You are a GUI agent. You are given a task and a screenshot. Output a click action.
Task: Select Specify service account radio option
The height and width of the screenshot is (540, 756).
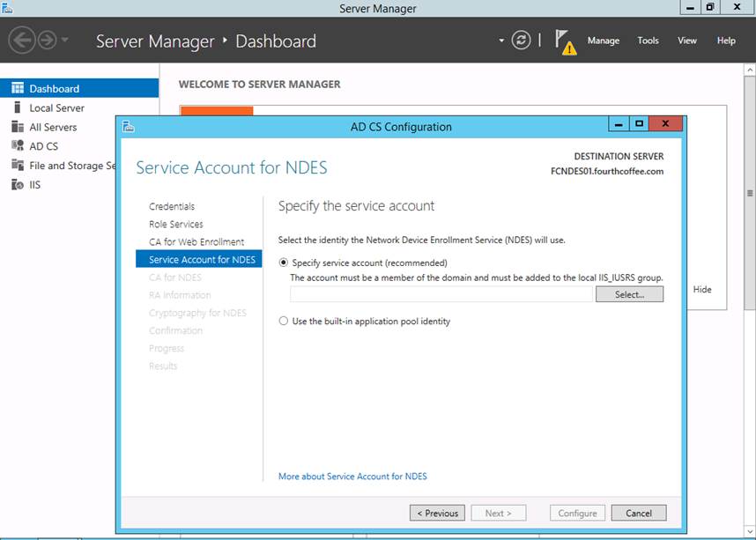click(x=284, y=263)
